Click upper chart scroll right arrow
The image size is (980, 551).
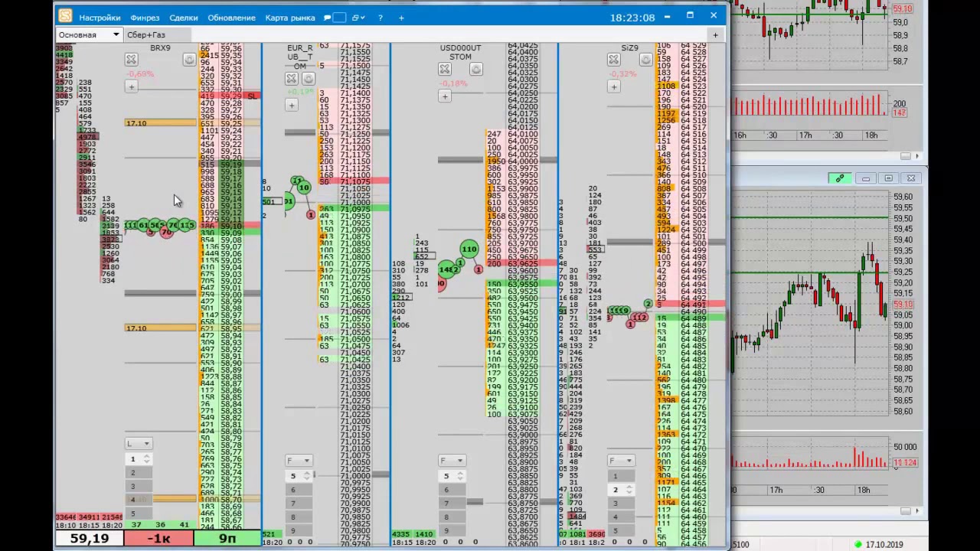tap(917, 155)
